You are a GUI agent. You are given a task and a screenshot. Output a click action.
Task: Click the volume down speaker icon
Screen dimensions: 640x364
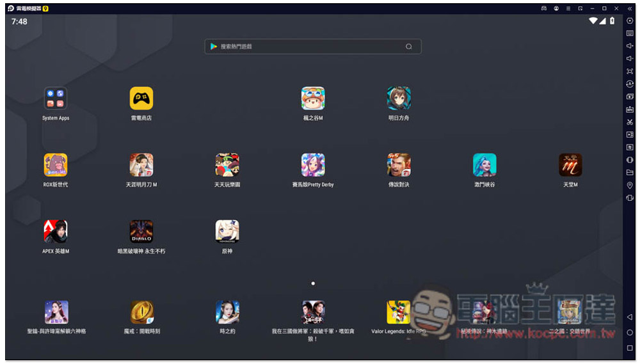pos(630,59)
